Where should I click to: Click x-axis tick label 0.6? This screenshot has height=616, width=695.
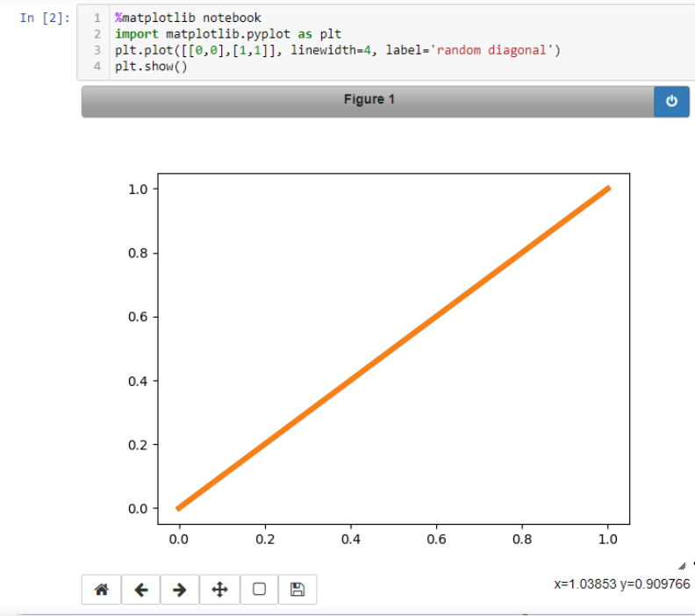point(437,539)
